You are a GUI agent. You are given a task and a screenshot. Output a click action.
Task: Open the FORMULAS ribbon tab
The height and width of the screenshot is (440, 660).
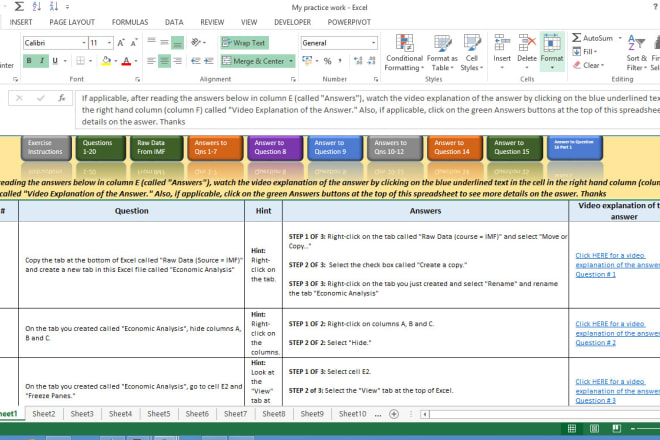coord(130,22)
